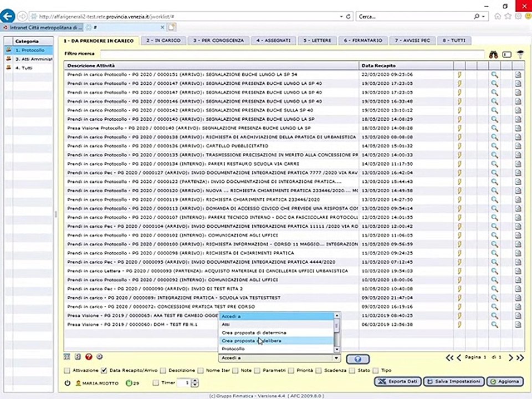Switch to the 4 - ASSEGNATI tab
The image size is (532, 399).
(x=273, y=40)
